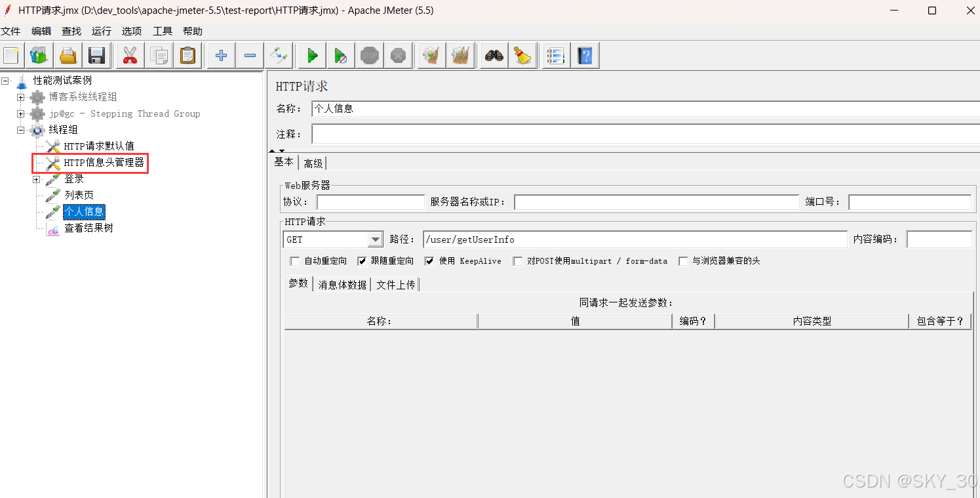Screen dimensions: 980x498
Task: Save the test plan with floppy icon
Action: point(97,56)
